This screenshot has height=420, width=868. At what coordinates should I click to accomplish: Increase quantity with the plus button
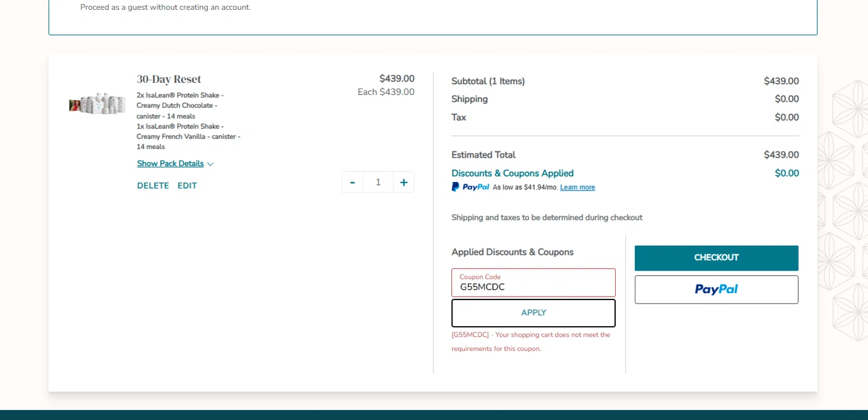click(404, 182)
